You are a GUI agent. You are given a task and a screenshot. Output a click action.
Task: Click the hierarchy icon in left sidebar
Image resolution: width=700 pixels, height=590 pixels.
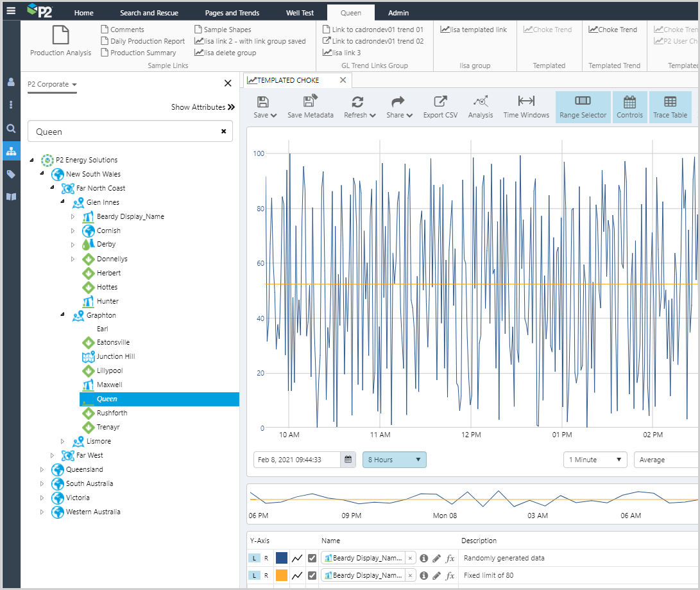coord(10,151)
